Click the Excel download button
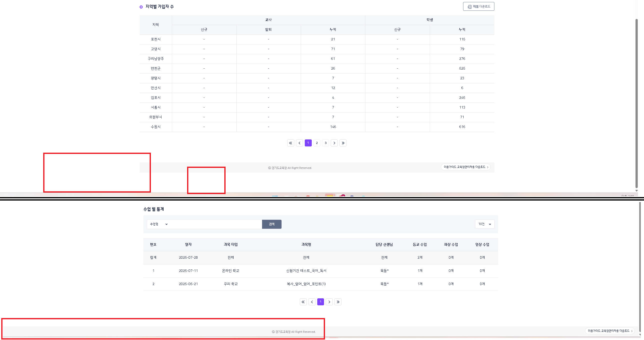The width and height of the screenshot is (644, 340). tap(478, 6)
